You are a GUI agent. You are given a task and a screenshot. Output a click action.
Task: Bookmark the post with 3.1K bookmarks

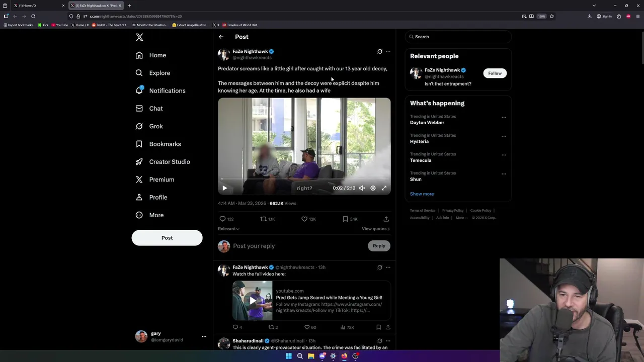[350, 219]
